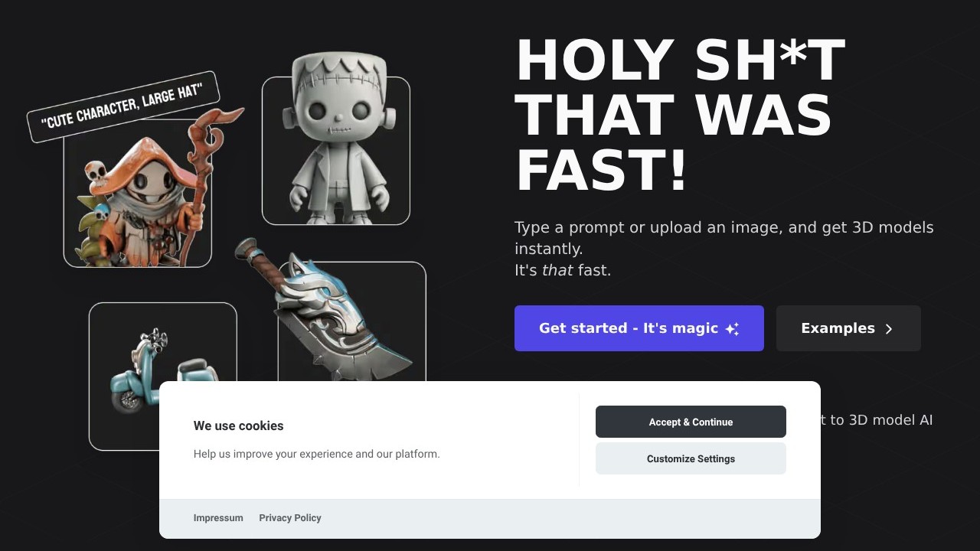Click the Type a prompt description text
The height and width of the screenshot is (551, 980).
click(x=724, y=238)
